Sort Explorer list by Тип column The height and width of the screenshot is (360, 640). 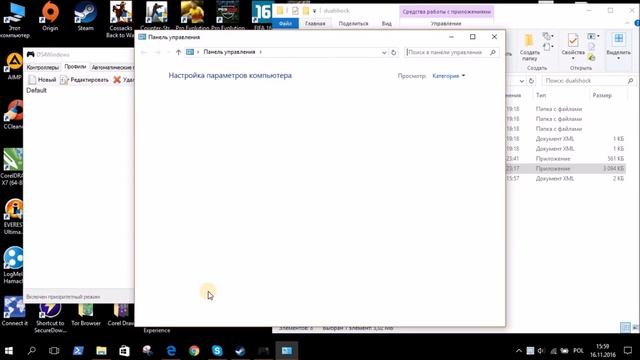pyautogui.click(x=541, y=95)
